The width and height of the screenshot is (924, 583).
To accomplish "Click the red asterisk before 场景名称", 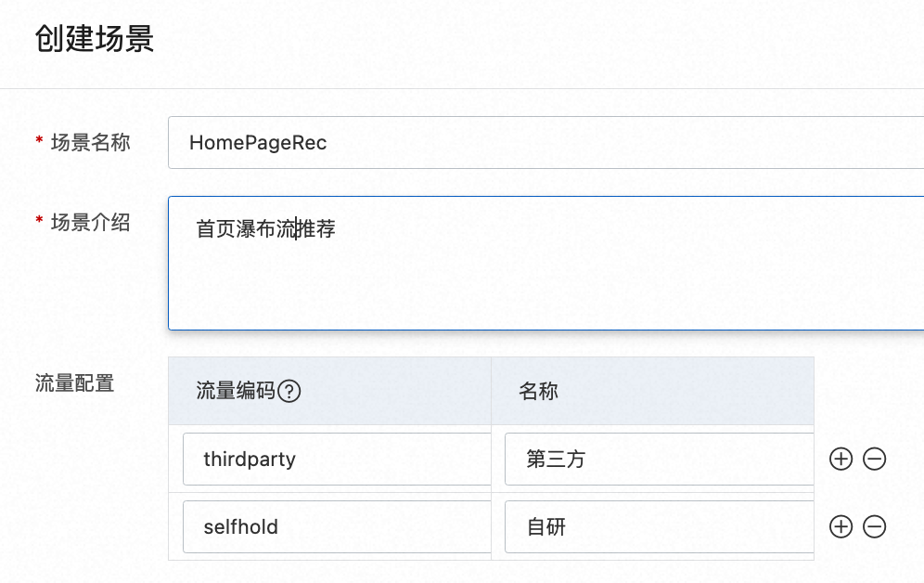I will [x=39, y=142].
